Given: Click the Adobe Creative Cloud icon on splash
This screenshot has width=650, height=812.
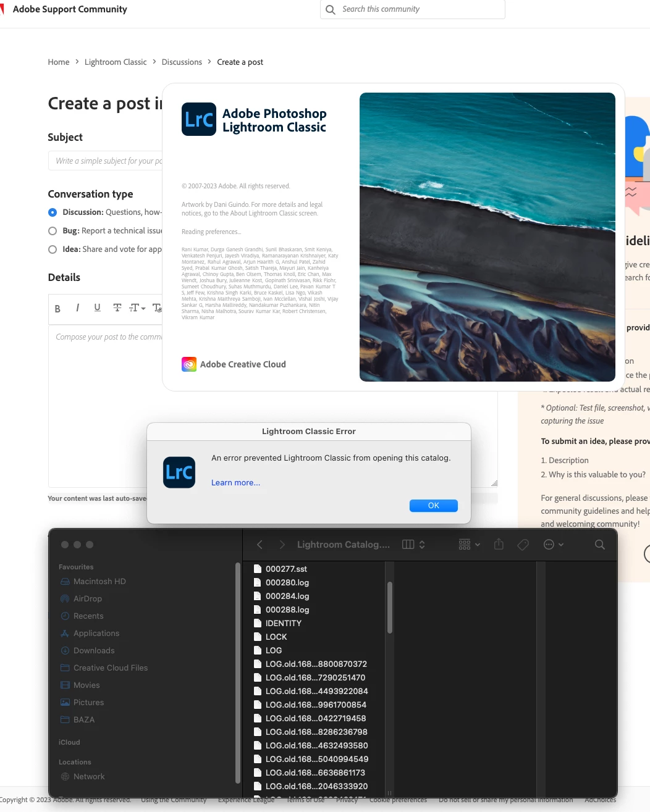Looking at the screenshot, I should [x=189, y=364].
